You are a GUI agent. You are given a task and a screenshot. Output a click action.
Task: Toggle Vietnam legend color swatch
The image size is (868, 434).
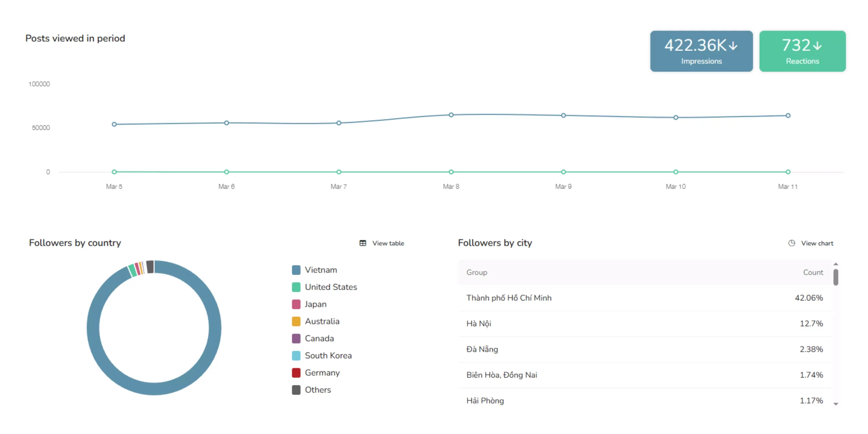coord(296,270)
